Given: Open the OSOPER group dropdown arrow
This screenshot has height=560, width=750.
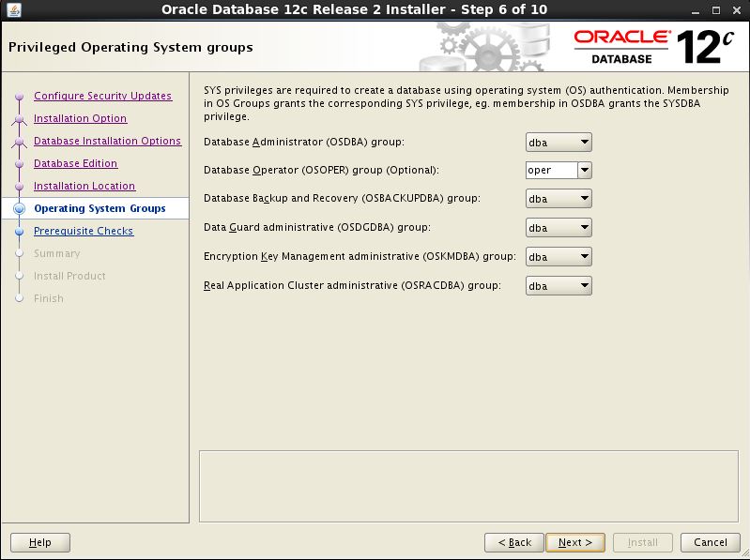Looking at the screenshot, I should 585,170.
